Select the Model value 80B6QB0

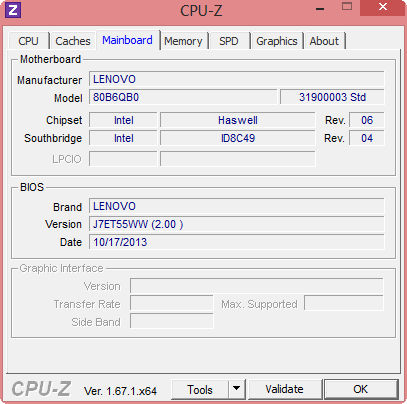coord(183,97)
